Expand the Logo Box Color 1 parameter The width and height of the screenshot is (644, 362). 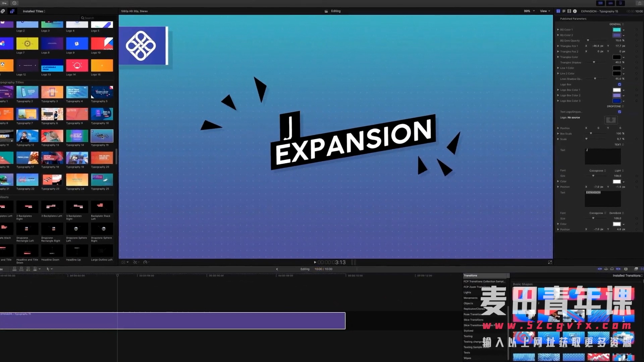pos(558,90)
